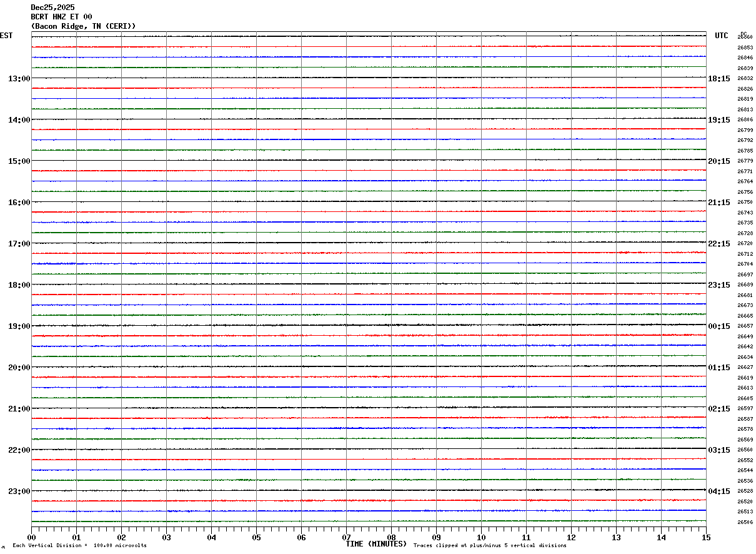The width and height of the screenshot is (756, 554).
Task: Click the DC value 26764
Action: 745,181
